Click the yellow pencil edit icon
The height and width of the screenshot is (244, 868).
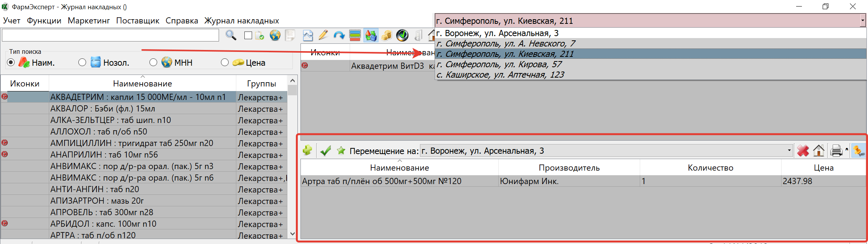pyautogui.click(x=323, y=35)
